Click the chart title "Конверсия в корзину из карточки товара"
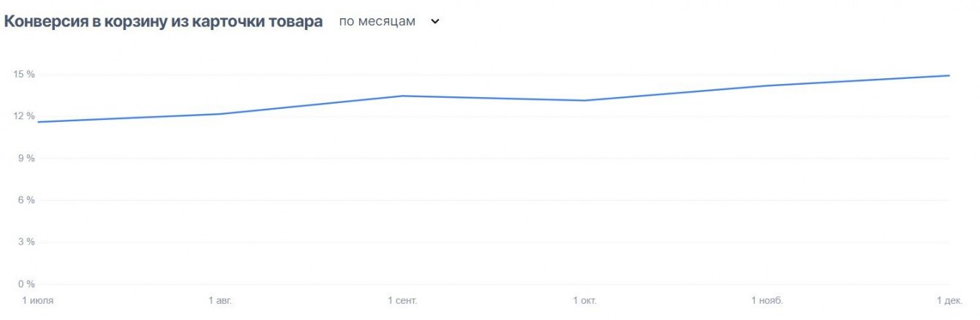The height and width of the screenshot is (320, 980). pyautogui.click(x=164, y=22)
